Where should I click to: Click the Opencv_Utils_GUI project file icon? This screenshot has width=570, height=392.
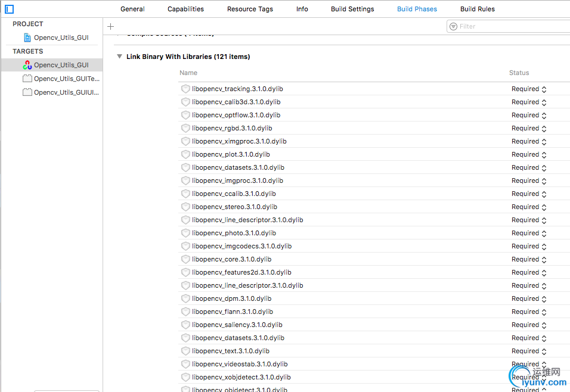(27, 38)
